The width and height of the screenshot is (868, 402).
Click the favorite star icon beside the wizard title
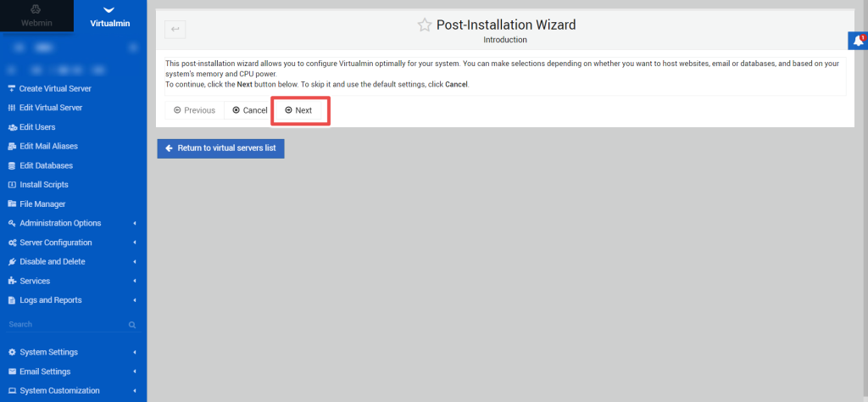[424, 25]
